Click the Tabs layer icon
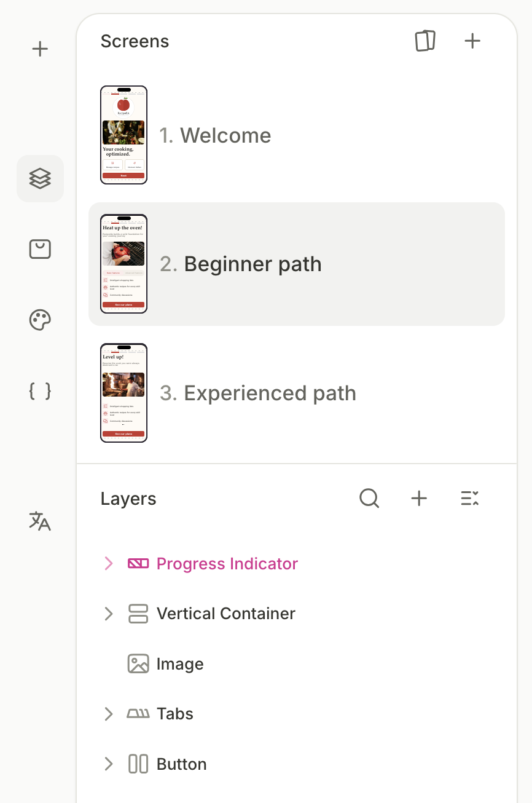Image resolution: width=532 pixels, height=803 pixels. pyautogui.click(x=138, y=714)
